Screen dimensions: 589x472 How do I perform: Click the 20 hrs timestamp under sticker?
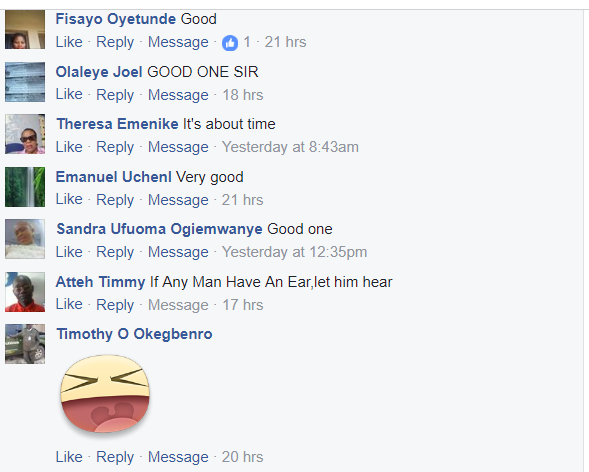point(242,457)
